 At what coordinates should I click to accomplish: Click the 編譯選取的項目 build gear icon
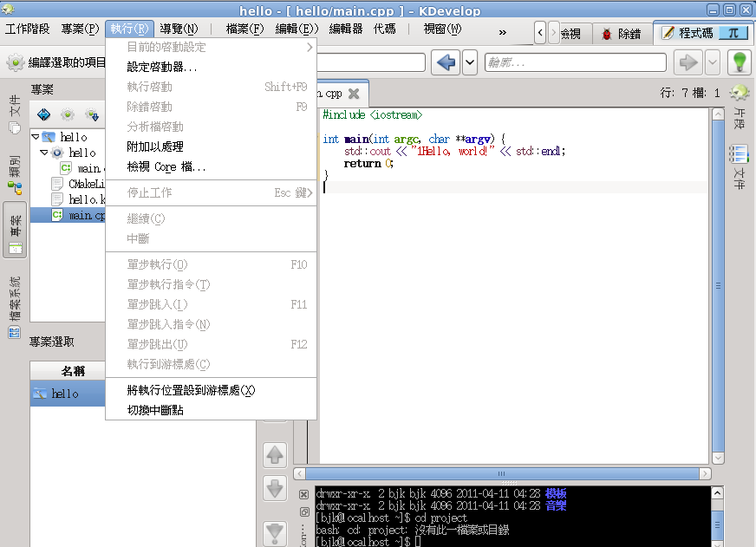[16, 62]
